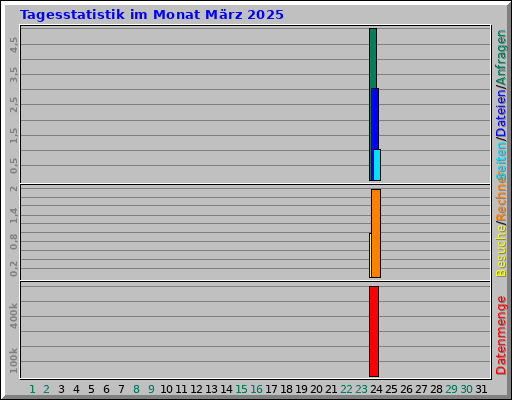
Task: Click the 'Dateien' legend label
Action: coord(501,114)
